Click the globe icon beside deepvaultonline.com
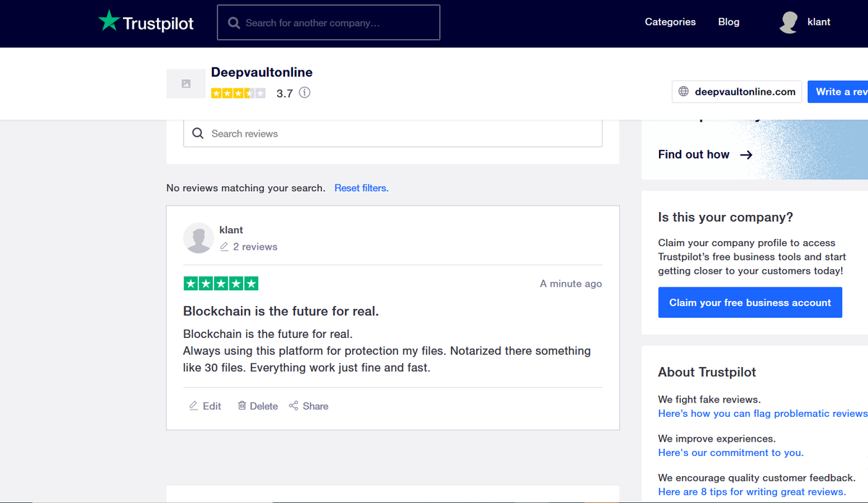868x503 pixels. point(684,92)
